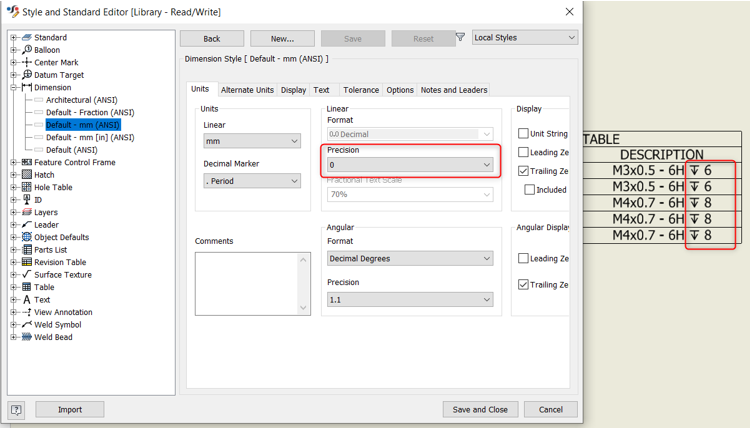Open the Decimal Marker Period dropdown
Viewport: 750px width, 431px height.
(252, 181)
